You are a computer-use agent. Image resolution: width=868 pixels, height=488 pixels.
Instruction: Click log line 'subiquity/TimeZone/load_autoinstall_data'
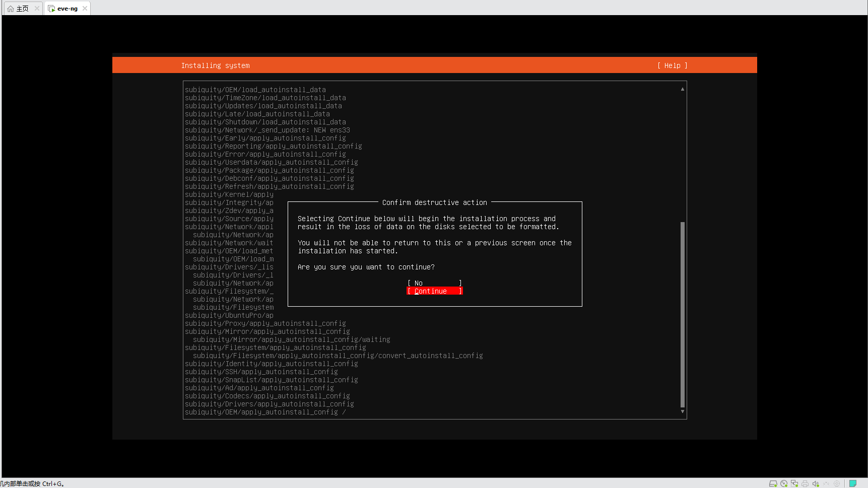pyautogui.click(x=265, y=98)
